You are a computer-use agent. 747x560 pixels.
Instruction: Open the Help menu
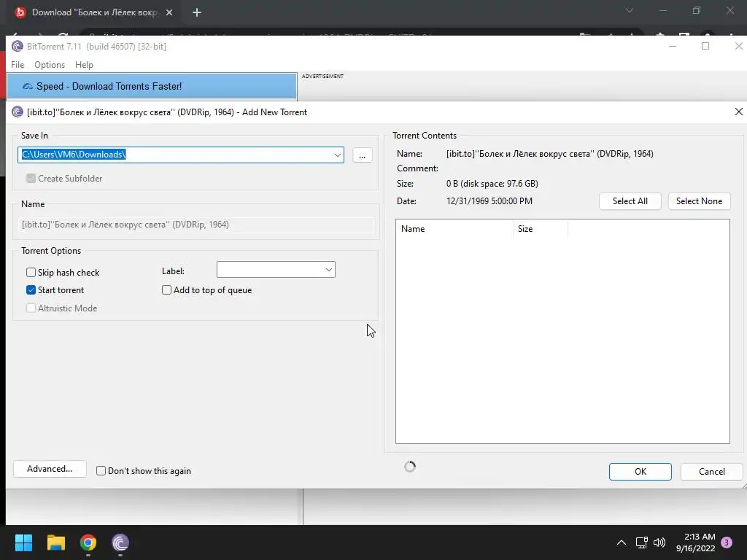pyautogui.click(x=85, y=65)
